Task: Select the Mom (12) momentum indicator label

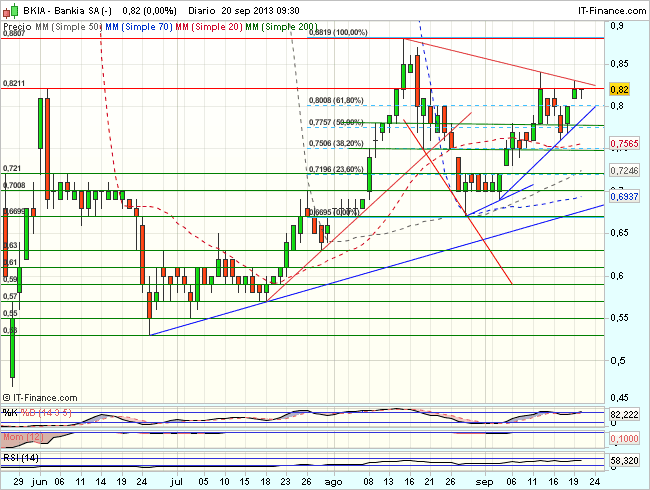Action: (21, 437)
